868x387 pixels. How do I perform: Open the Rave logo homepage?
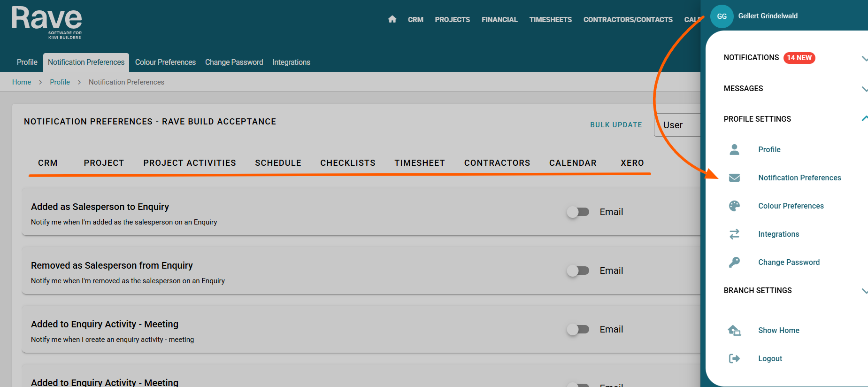pos(47,23)
